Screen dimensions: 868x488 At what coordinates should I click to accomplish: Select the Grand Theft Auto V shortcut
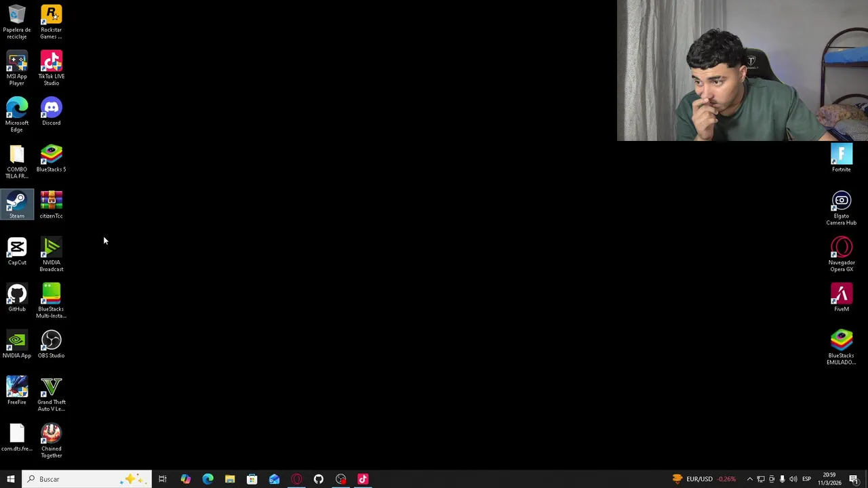click(x=51, y=394)
